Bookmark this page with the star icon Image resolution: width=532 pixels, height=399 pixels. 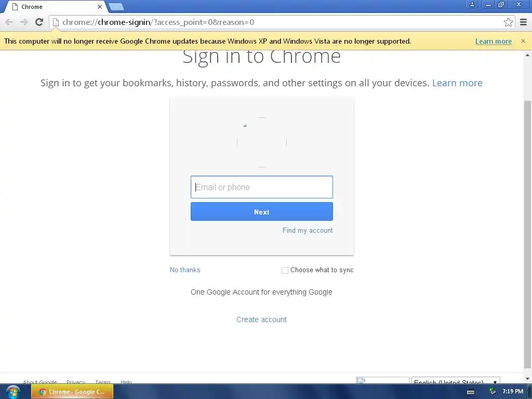click(x=508, y=22)
